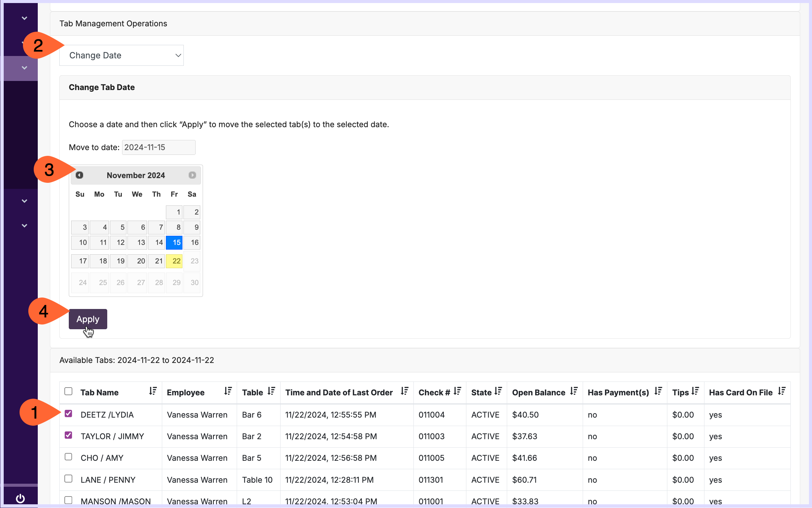This screenshot has height=508, width=812.
Task: Sort by Employee column icon
Action: (x=228, y=391)
